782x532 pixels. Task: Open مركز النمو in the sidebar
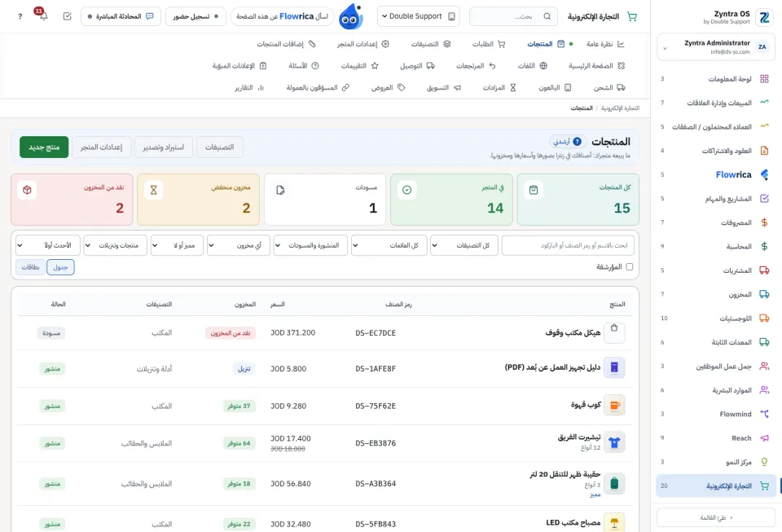pos(716,462)
